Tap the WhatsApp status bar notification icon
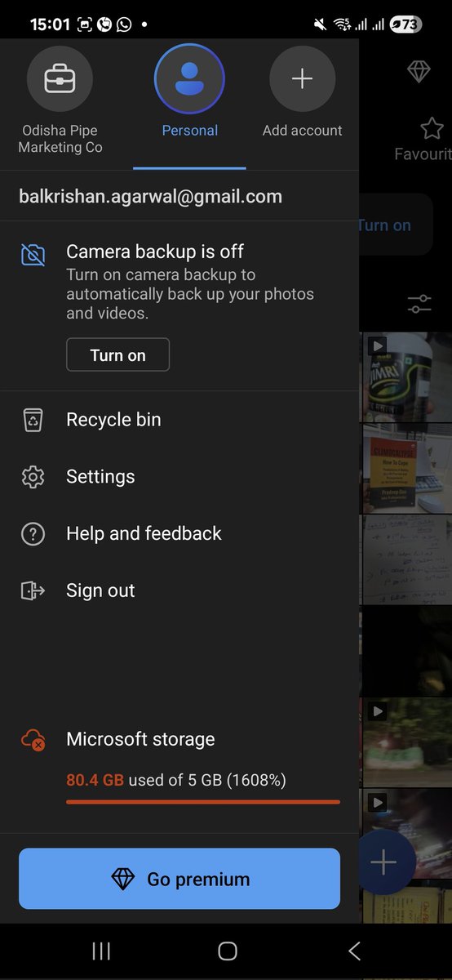The height and width of the screenshot is (980, 452). (x=124, y=24)
